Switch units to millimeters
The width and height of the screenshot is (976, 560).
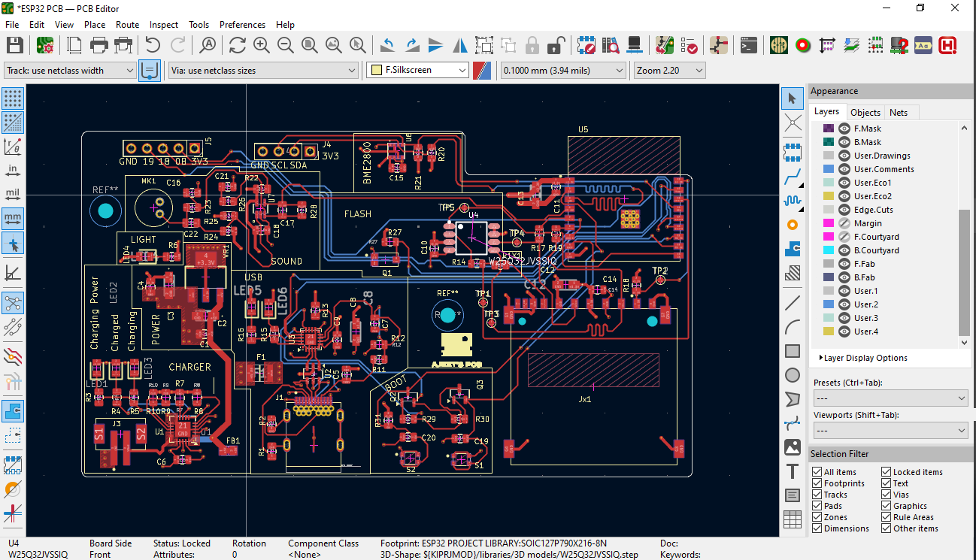click(x=13, y=219)
